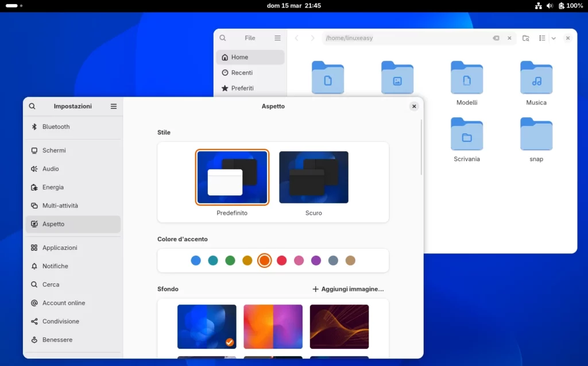
Task: Choose the red accent color
Action: click(281, 260)
